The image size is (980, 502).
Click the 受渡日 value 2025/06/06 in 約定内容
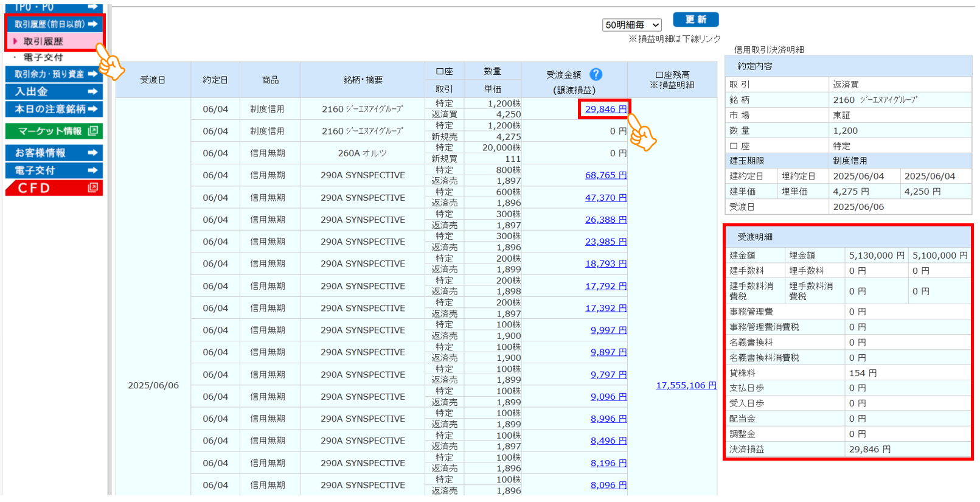(x=858, y=207)
